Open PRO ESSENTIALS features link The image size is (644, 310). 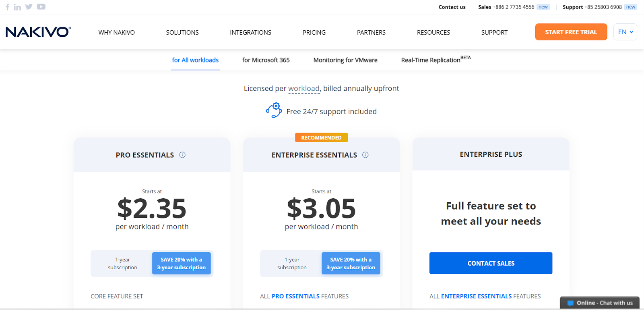[295, 296]
